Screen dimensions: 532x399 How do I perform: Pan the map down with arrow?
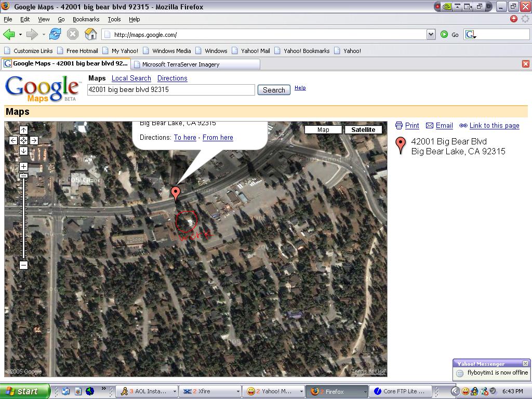(23, 151)
